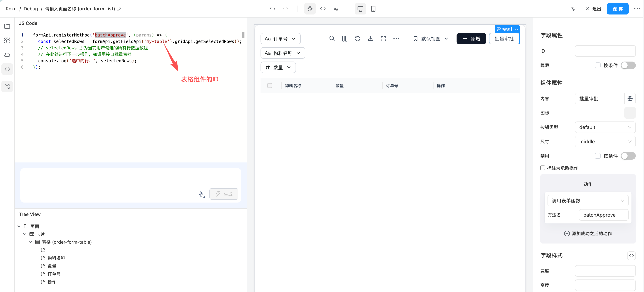644x292 pixels.
Task: Check the table header select-all checkbox
Action: pos(269,86)
